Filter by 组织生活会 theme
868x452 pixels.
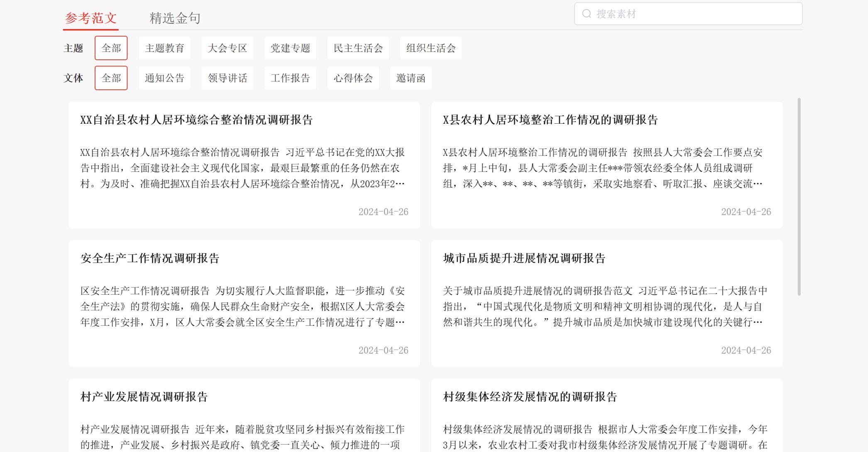click(x=431, y=48)
